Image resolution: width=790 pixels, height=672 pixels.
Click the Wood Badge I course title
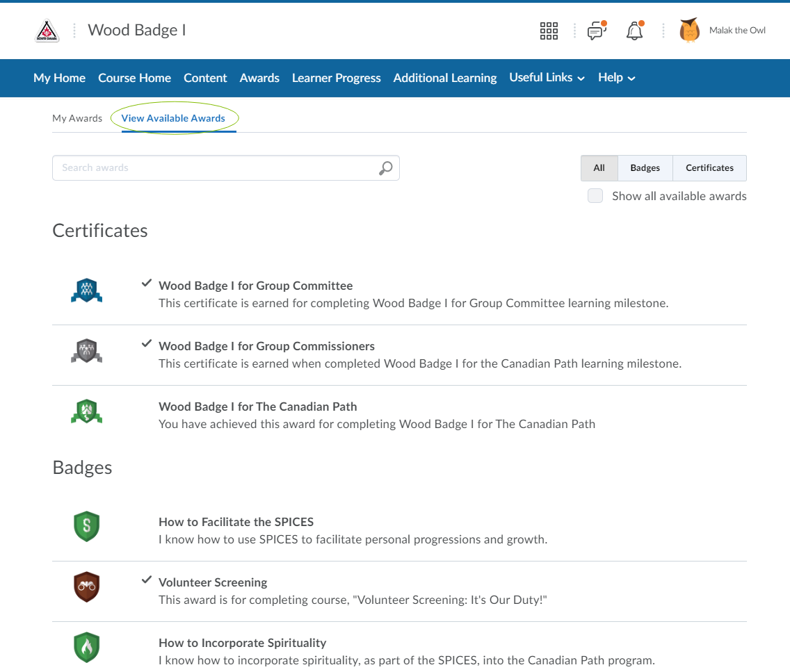(x=137, y=30)
